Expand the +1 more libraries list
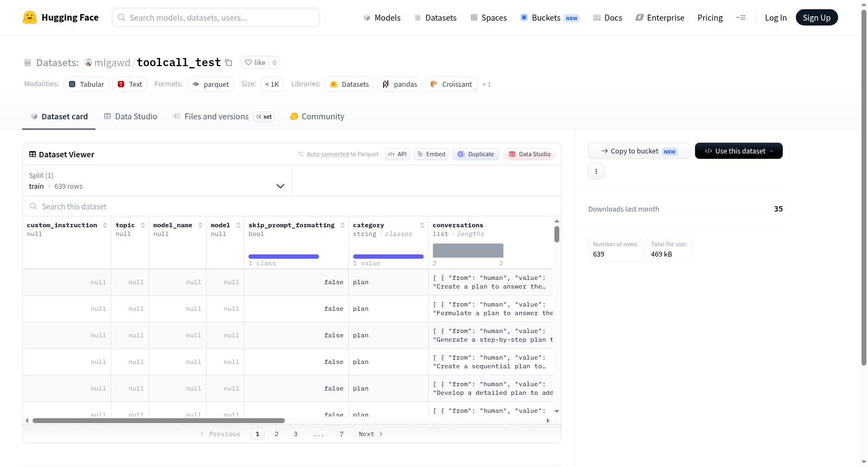Screen dimensions: 868x467 click(487, 84)
